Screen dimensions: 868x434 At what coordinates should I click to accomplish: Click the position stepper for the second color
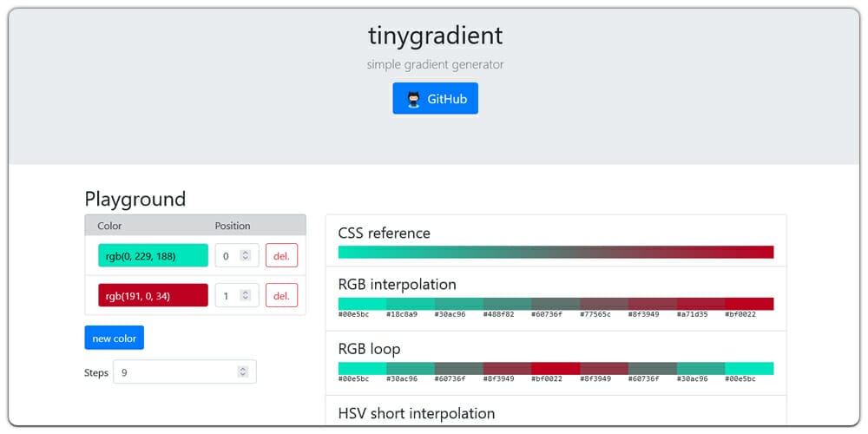coord(245,295)
